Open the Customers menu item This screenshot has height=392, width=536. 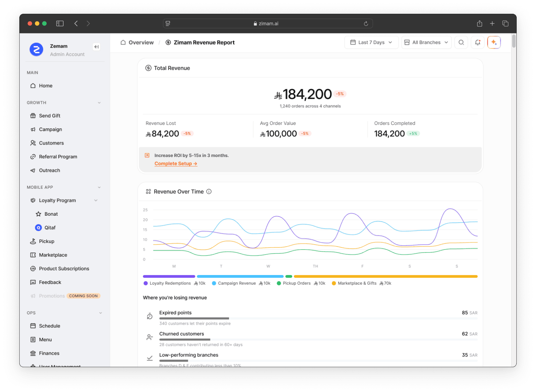coord(65,143)
